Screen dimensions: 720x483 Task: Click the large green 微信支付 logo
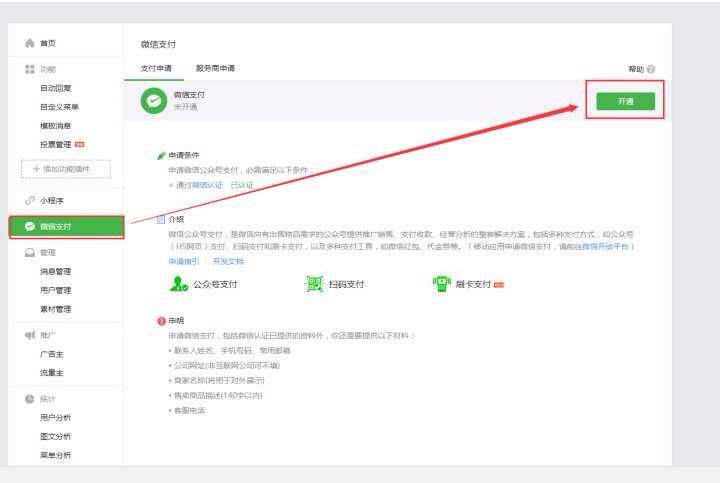pyautogui.click(x=154, y=101)
